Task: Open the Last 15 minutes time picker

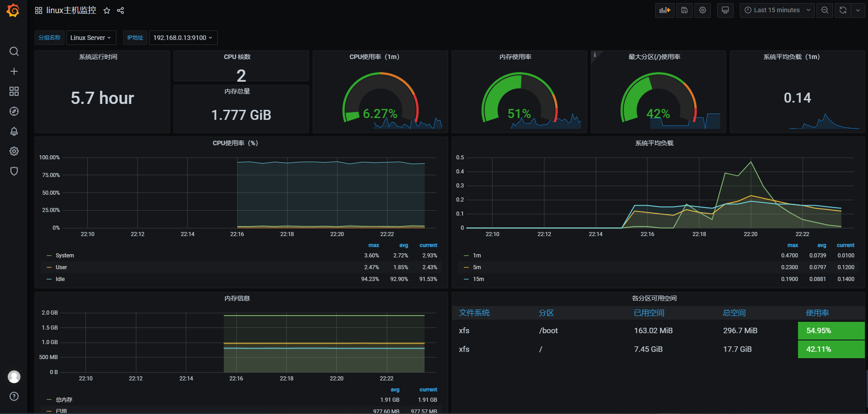Action: coord(777,10)
